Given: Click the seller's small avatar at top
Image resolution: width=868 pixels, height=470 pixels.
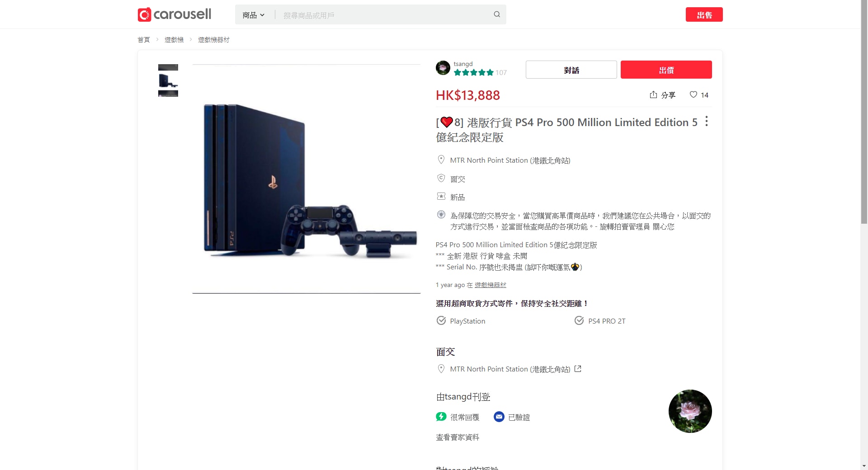Looking at the screenshot, I should [443, 68].
